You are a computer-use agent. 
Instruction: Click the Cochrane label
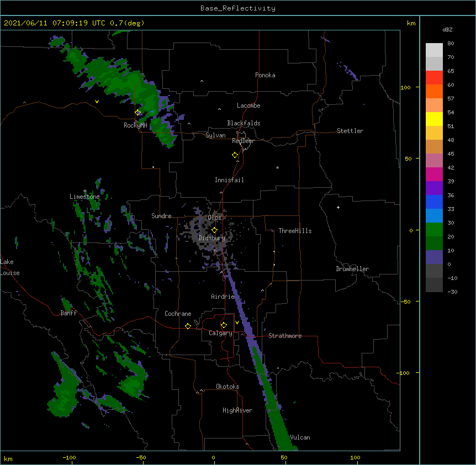178,314
